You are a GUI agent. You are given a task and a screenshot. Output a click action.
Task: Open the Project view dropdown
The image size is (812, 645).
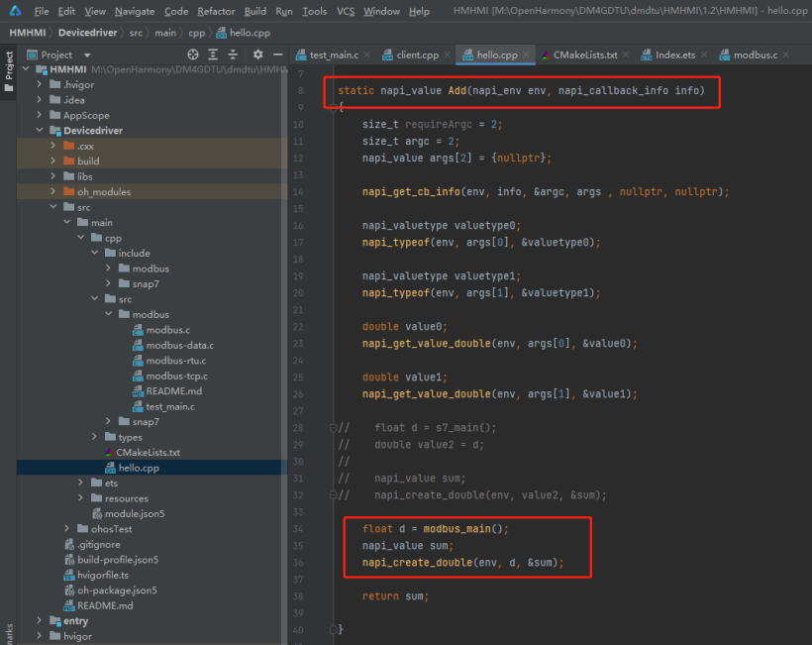coord(87,54)
